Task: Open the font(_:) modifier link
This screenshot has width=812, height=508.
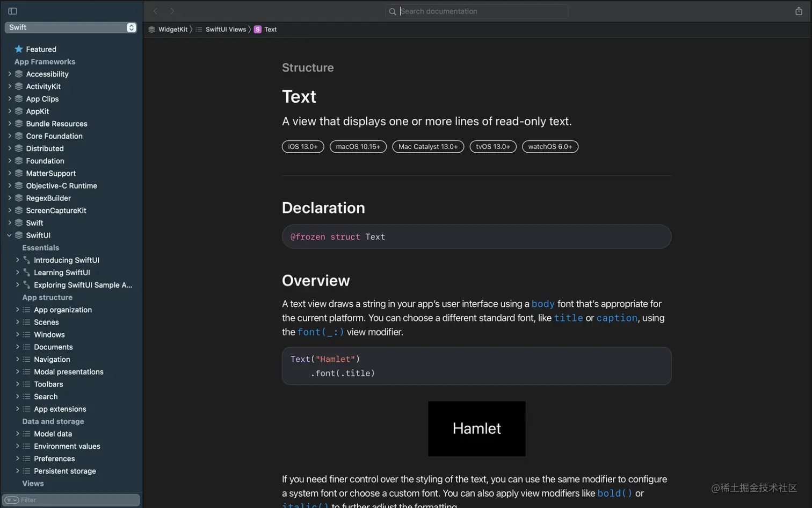Action: [321, 332]
